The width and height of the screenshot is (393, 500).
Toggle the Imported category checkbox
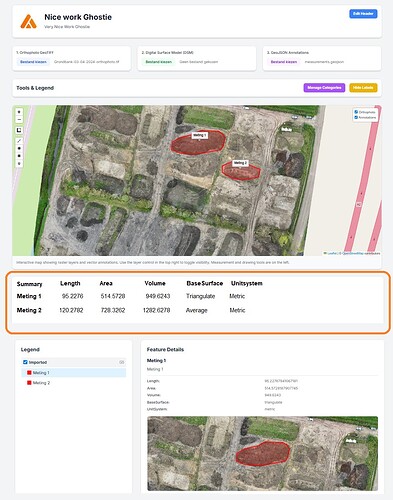pos(25,362)
